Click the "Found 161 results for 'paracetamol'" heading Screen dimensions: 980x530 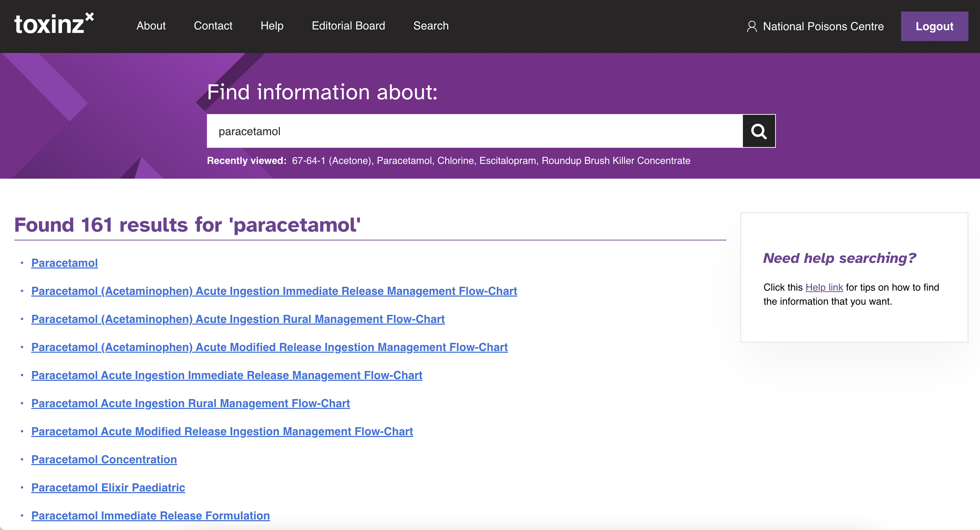click(188, 225)
